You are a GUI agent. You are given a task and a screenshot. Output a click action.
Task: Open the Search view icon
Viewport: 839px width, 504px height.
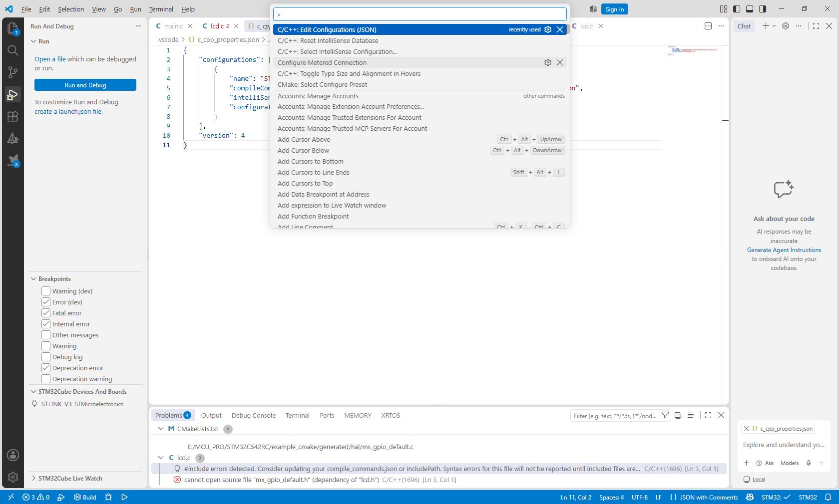(x=13, y=50)
